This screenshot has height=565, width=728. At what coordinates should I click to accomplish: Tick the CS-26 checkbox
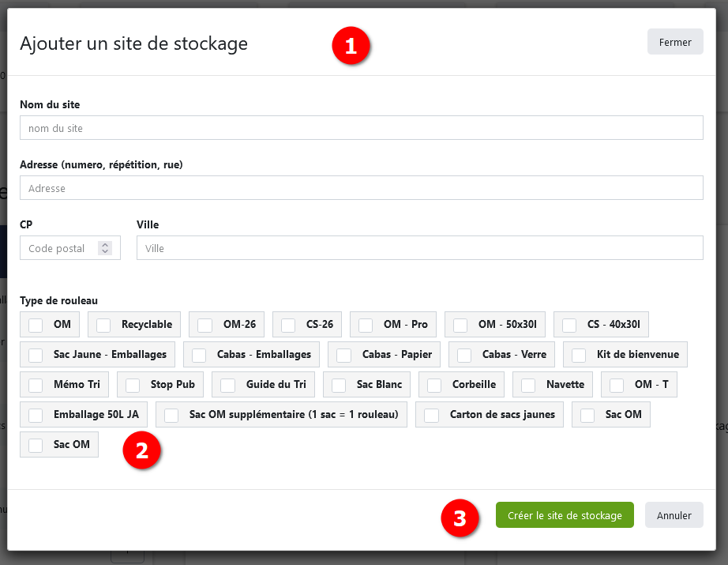288,325
